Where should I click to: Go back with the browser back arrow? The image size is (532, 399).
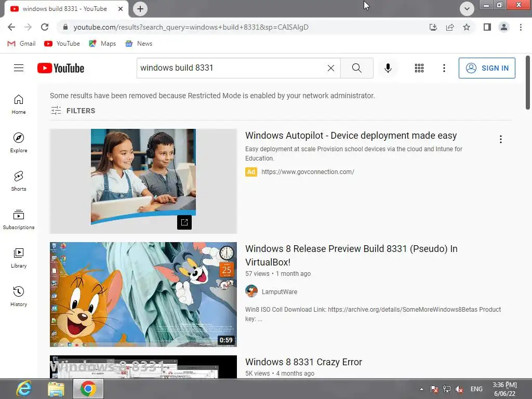point(11,27)
